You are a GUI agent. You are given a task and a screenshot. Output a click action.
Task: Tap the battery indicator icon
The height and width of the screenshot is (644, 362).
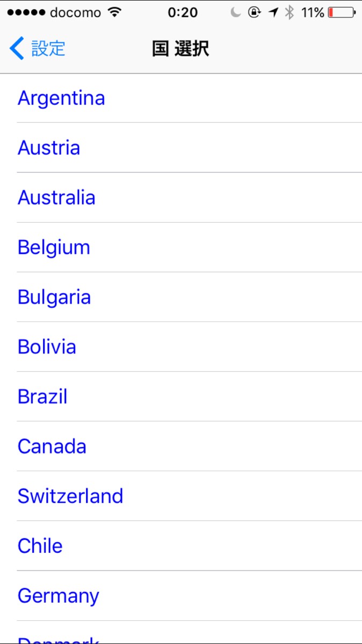point(342,12)
